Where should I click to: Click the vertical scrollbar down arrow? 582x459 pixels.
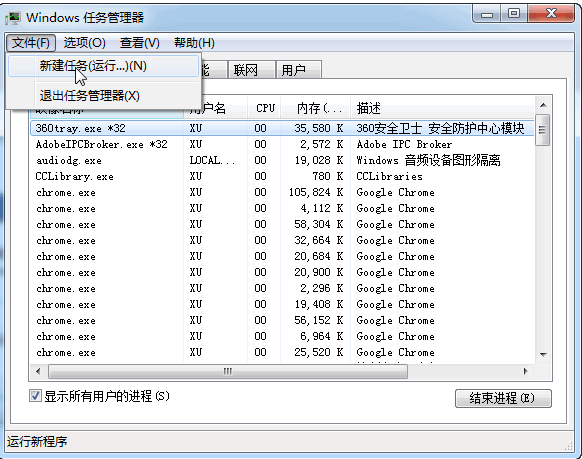[543, 355]
